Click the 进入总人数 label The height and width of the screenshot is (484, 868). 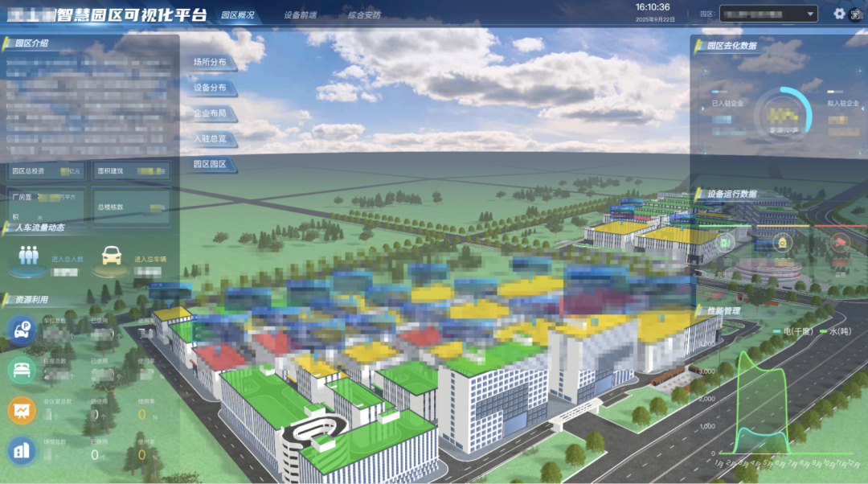click(x=68, y=259)
